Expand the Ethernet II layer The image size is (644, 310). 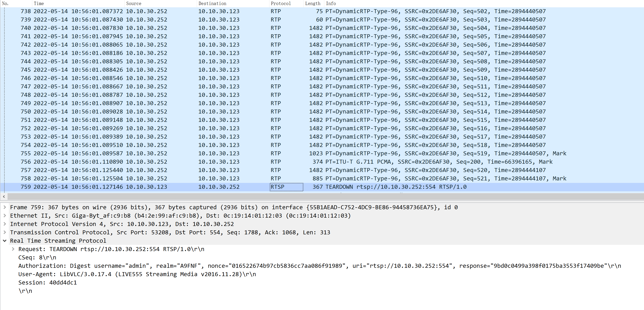(x=5, y=216)
